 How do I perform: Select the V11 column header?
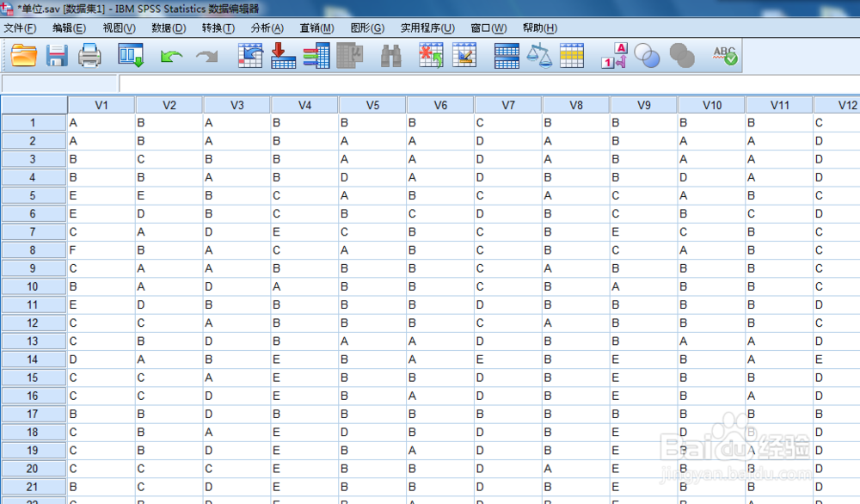(x=780, y=105)
